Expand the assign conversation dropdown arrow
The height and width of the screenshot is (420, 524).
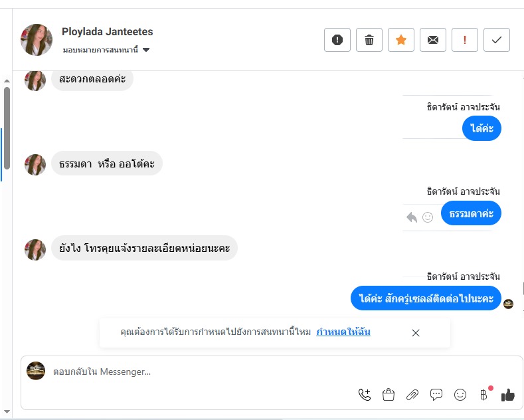click(146, 50)
